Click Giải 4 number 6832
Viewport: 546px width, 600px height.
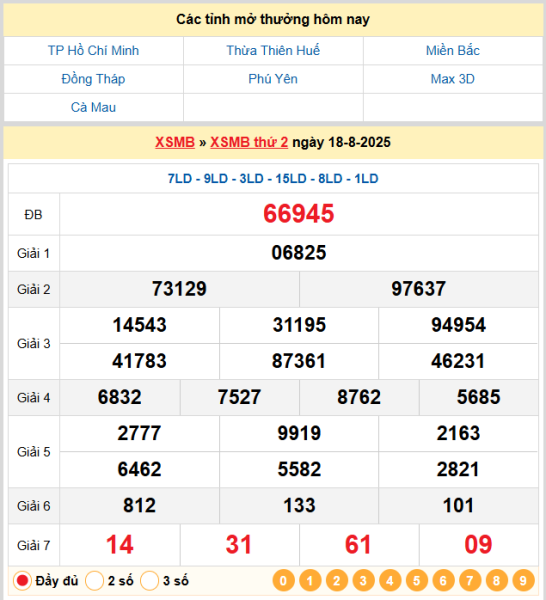point(120,397)
